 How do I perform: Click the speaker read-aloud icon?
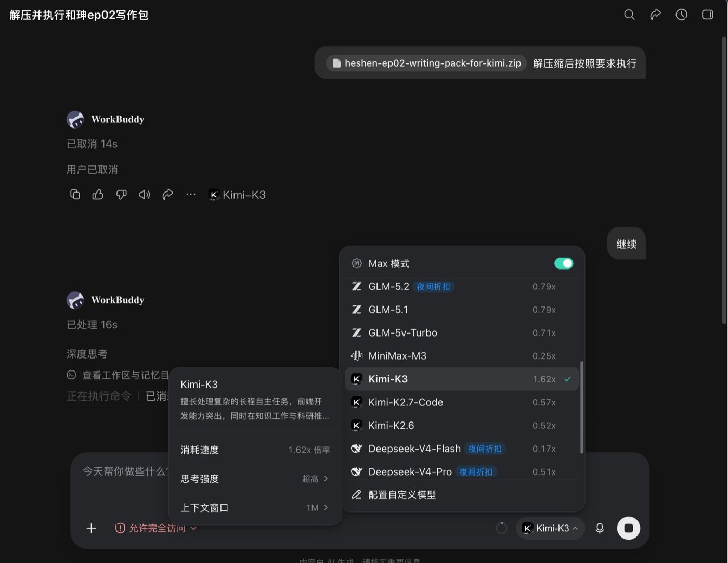coord(145,195)
